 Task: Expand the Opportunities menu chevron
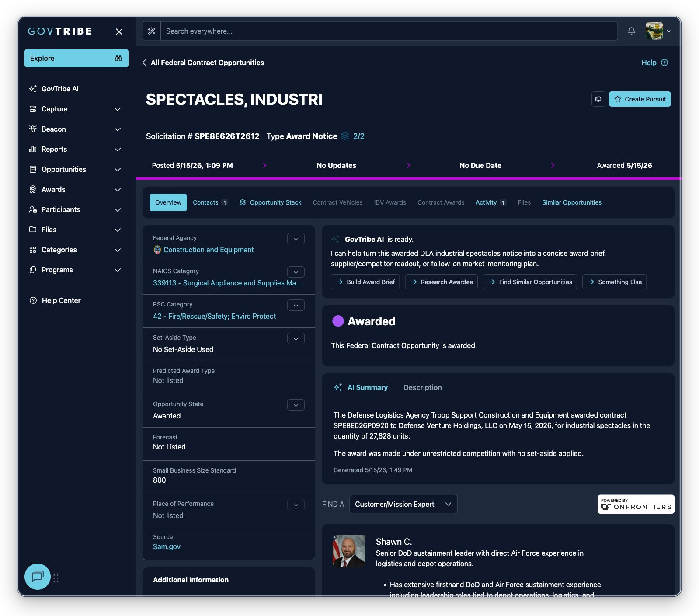click(x=118, y=169)
